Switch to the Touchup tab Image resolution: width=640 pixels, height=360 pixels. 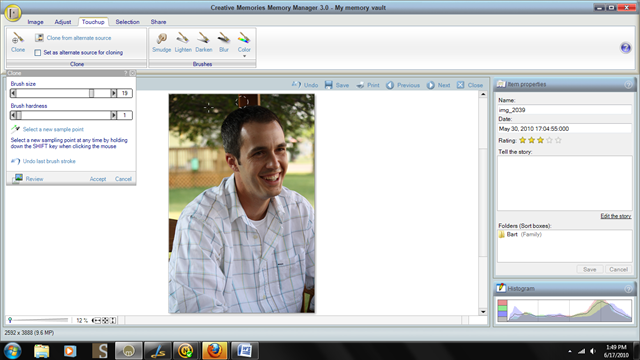coord(93,22)
